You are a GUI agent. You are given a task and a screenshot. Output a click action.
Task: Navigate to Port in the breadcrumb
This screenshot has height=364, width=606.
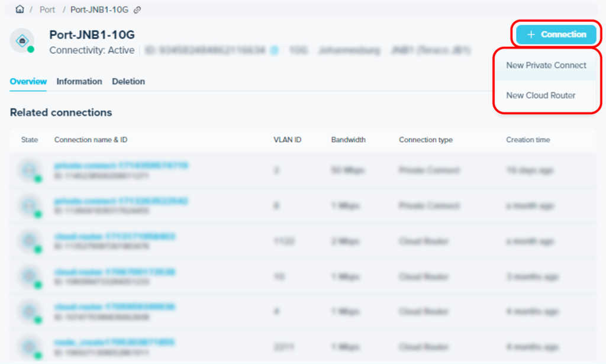47,10
